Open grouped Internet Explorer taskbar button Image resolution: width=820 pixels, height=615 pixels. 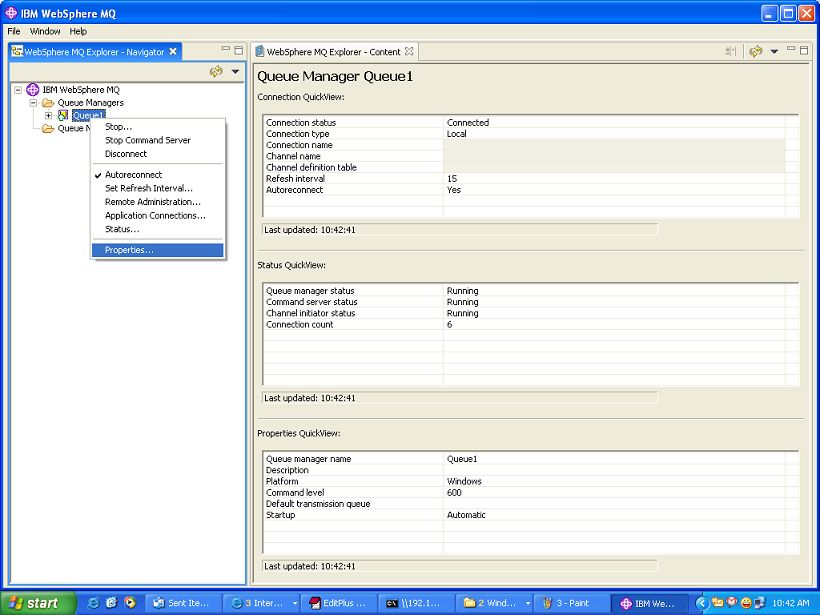pyautogui.click(x=261, y=603)
